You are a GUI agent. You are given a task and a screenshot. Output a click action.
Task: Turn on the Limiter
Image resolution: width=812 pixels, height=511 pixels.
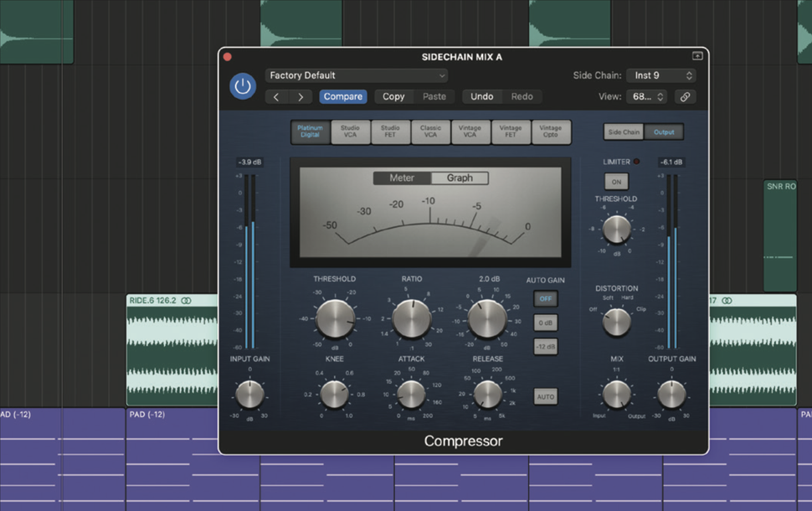coord(615,181)
